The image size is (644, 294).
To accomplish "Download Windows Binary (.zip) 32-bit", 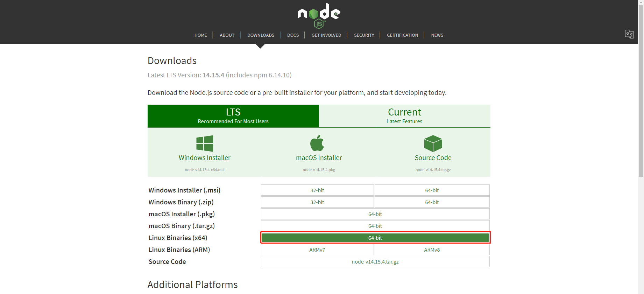I will [x=317, y=202].
